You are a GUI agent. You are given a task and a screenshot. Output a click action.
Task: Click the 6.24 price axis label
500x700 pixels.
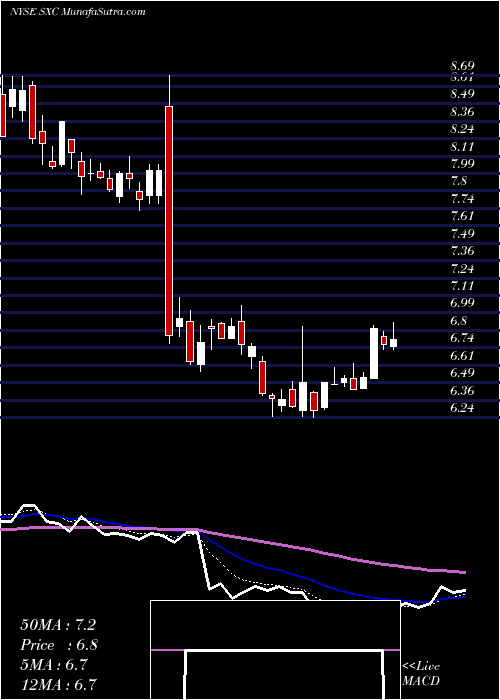pos(462,408)
